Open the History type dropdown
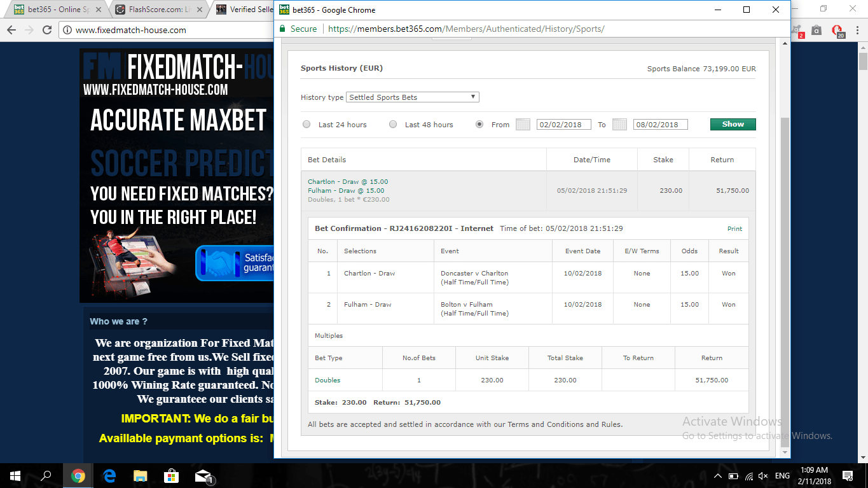The width and height of the screenshot is (868, 488). click(x=413, y=97)
